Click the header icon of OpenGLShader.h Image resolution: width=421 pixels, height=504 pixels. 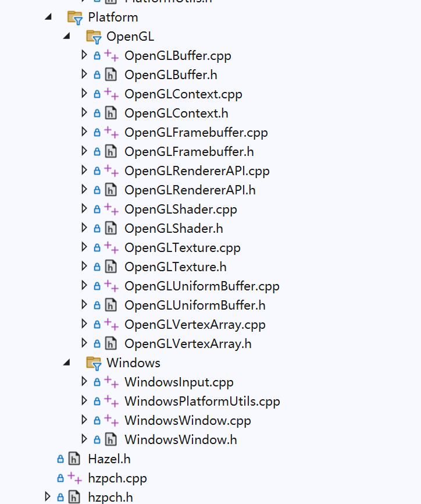pyautogui.click(x=111, y=228)
